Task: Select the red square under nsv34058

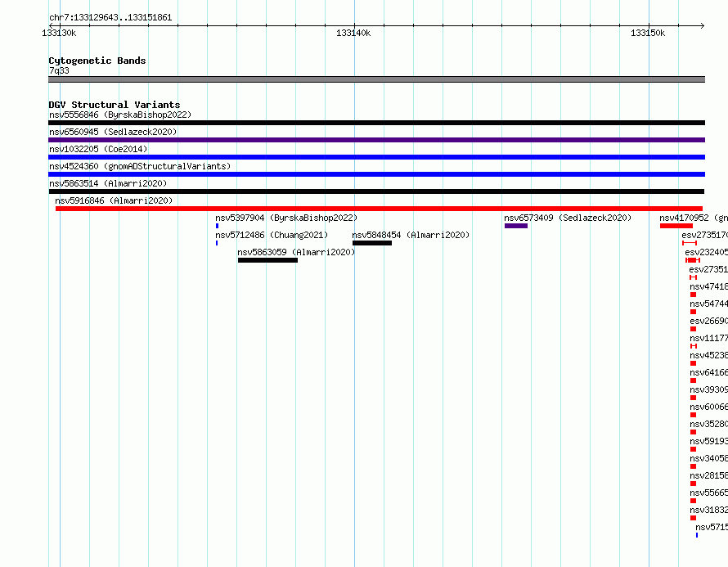Action: coord(693,466)
